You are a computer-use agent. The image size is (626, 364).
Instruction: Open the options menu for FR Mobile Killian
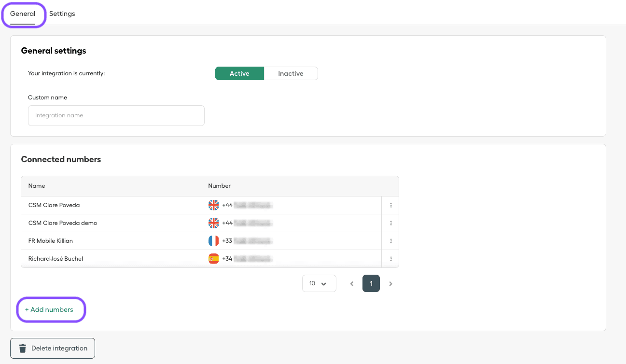click(390, 240)
